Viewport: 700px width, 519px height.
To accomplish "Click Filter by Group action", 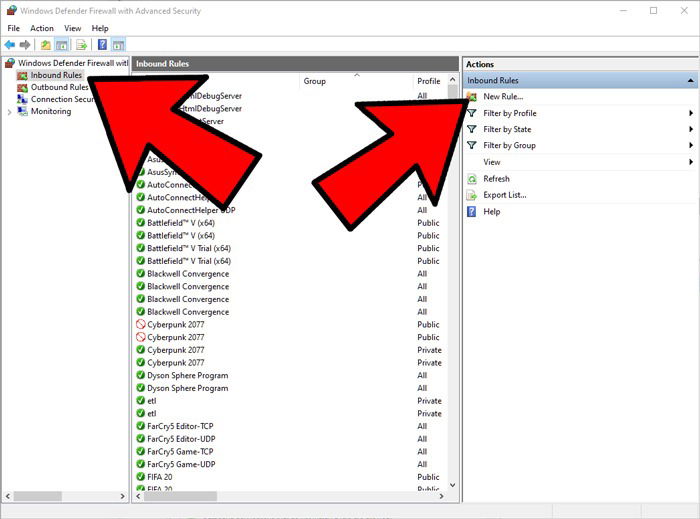I will [509, 145].
